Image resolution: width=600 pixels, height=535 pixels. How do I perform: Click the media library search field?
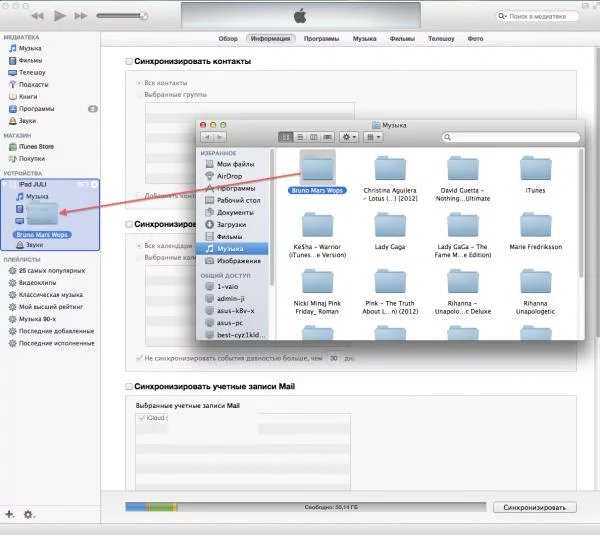(x=537, y=16)
